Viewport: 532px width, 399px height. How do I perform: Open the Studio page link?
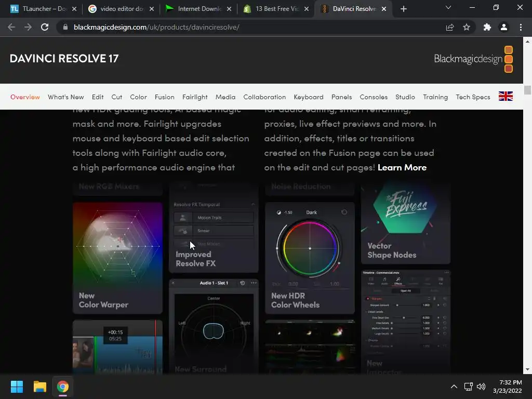coord(405,97)
